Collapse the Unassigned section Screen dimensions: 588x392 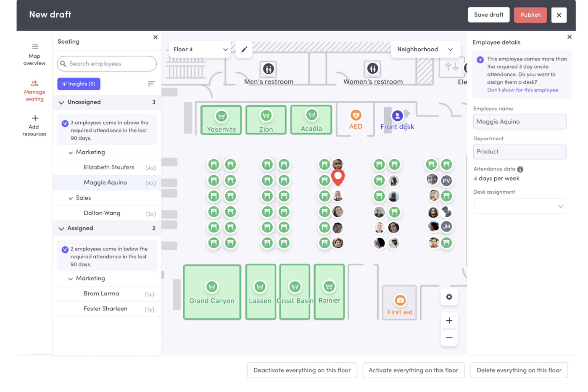61,102
